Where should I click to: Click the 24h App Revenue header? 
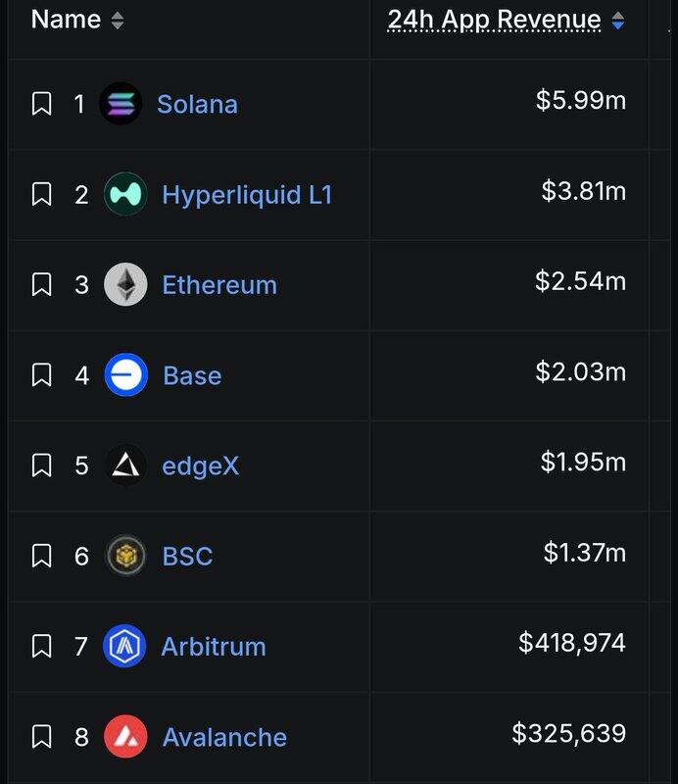(494, 20)
